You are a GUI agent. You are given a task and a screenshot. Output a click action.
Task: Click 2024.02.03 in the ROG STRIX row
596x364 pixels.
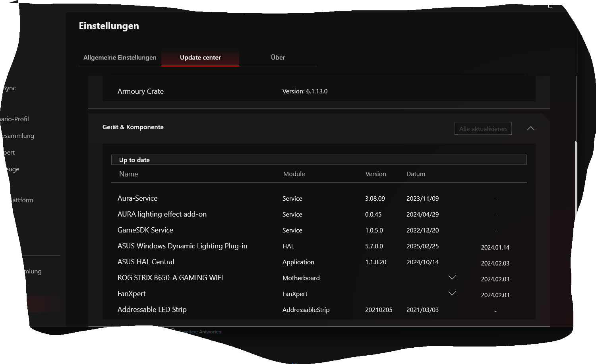[x=495, y=279]
